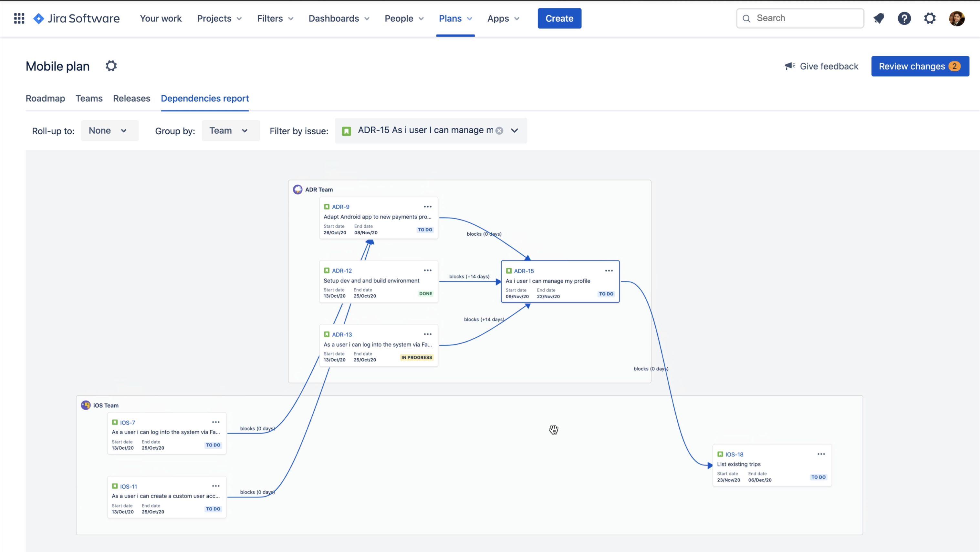Viewport: 980px width, 552px height.
Task: Open the ADR-9 card options menu
Action: click(x=428, y=206)
